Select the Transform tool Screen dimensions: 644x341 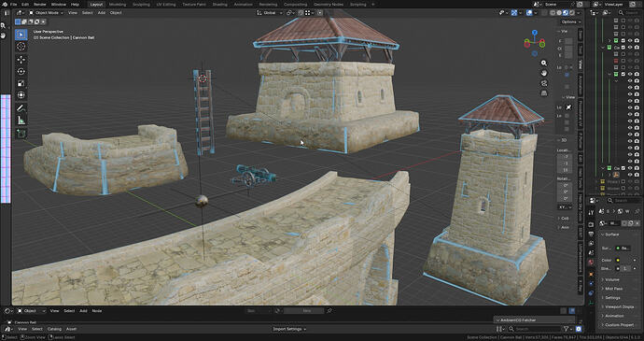21,95
